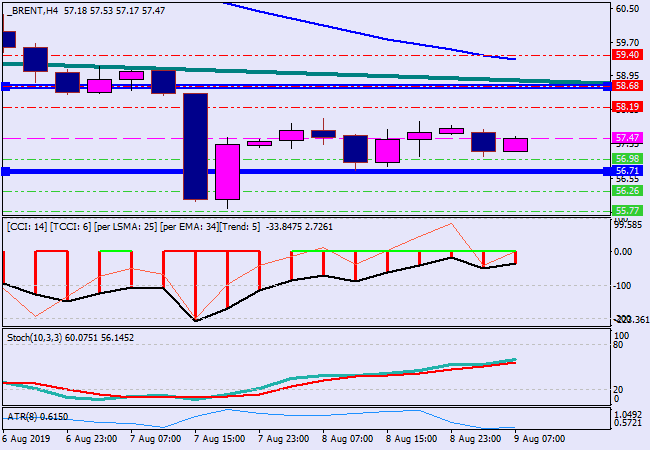Click the red 58.68 price level tag
650x450 pixels.
click(627, 87)
